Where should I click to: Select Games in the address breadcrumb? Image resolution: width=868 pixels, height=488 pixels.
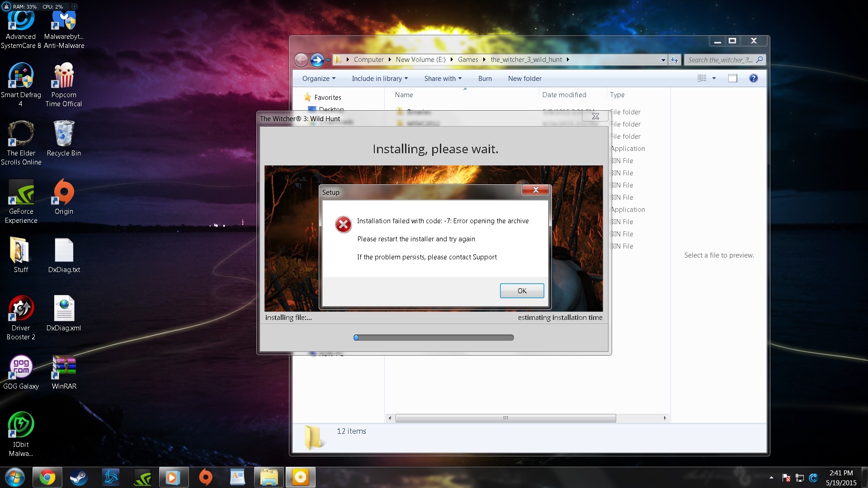(468, 60)
